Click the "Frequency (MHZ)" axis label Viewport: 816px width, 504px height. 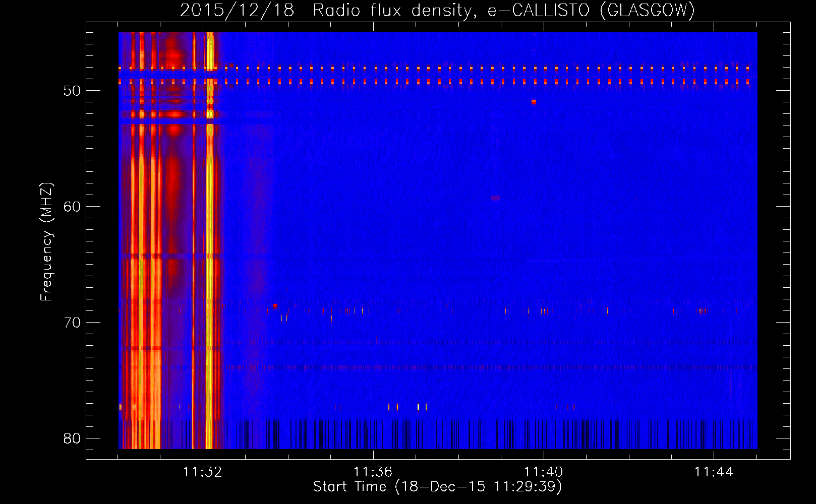pyautogui.click(x=46, y=242)
